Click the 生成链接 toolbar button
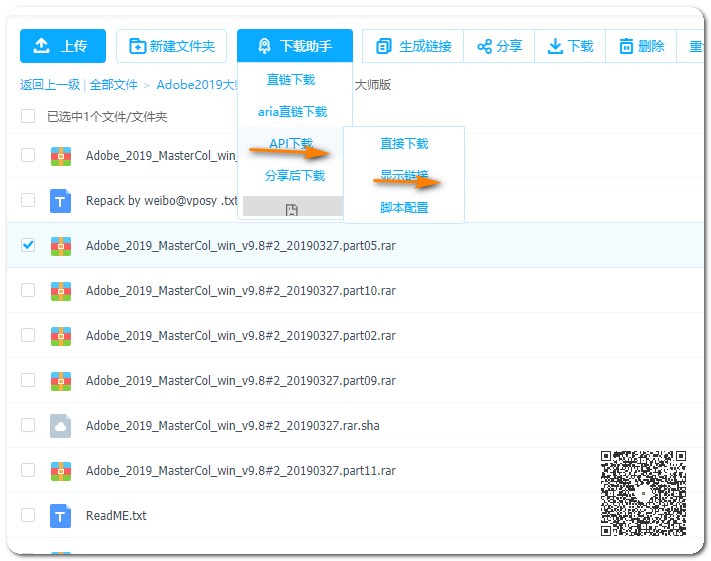This screenshot has height=561, width=711. coord(413,46)
